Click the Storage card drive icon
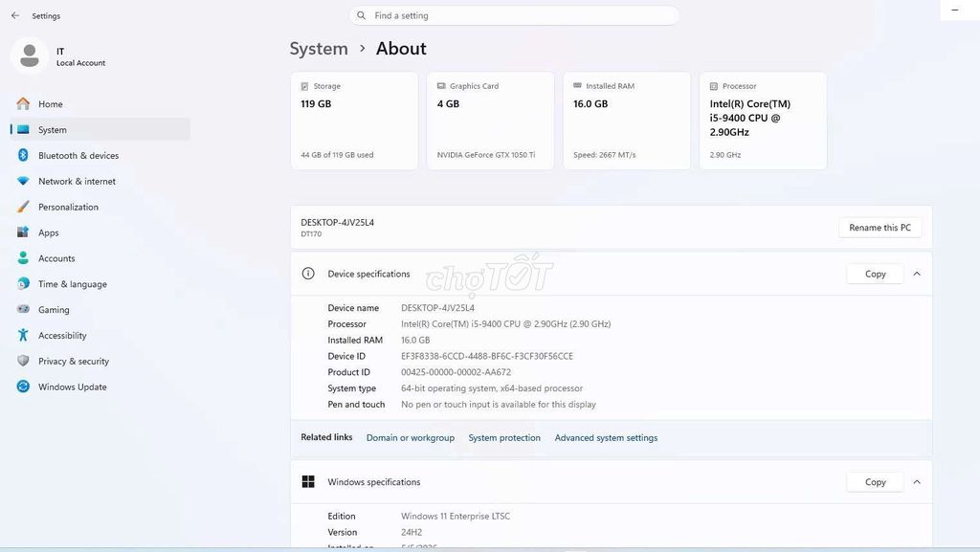This screenshot has height=552, width=980. pyautogui.click(x=304, y=86)
